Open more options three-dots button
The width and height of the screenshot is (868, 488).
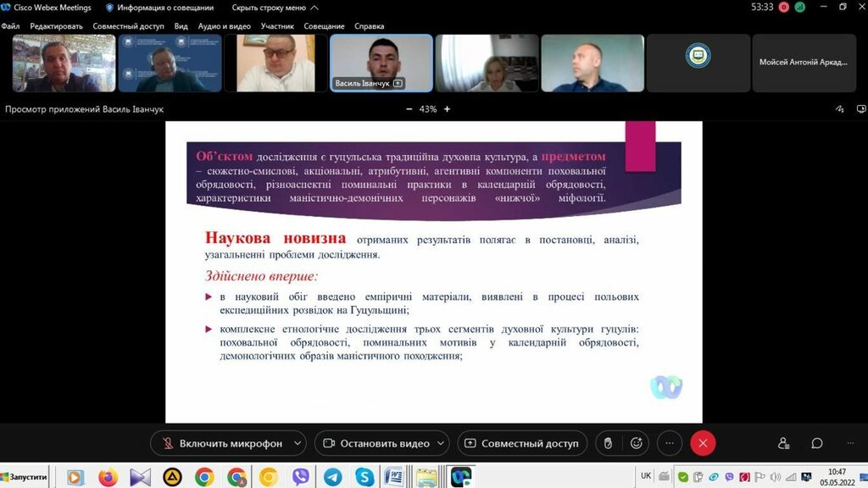[670, 443]
